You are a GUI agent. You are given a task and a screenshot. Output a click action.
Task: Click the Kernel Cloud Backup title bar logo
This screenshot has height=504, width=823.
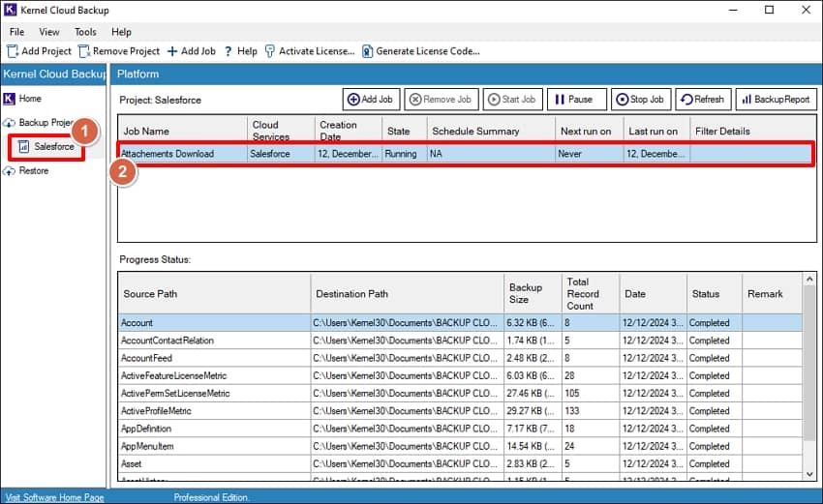pos(10,10)
